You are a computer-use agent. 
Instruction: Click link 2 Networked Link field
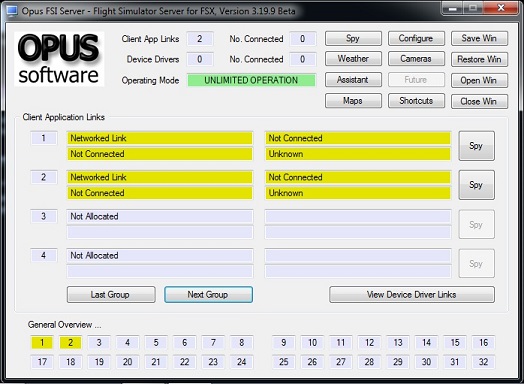tap(160, 177)
